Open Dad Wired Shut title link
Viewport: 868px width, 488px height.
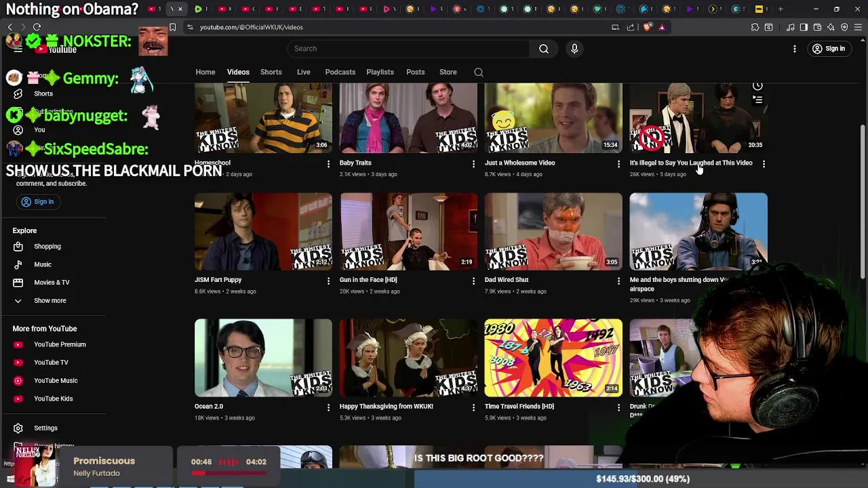pyautogui.click(x=507, y=280)
